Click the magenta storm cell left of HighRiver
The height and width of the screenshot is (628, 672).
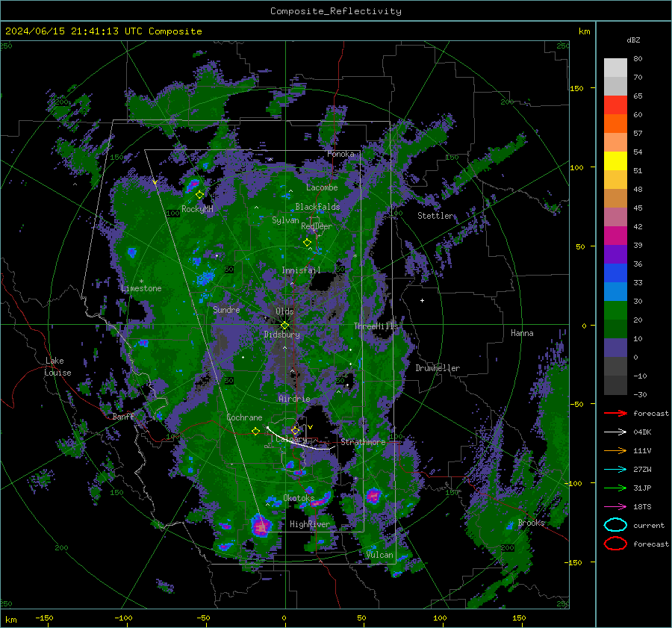pos(261,527)
